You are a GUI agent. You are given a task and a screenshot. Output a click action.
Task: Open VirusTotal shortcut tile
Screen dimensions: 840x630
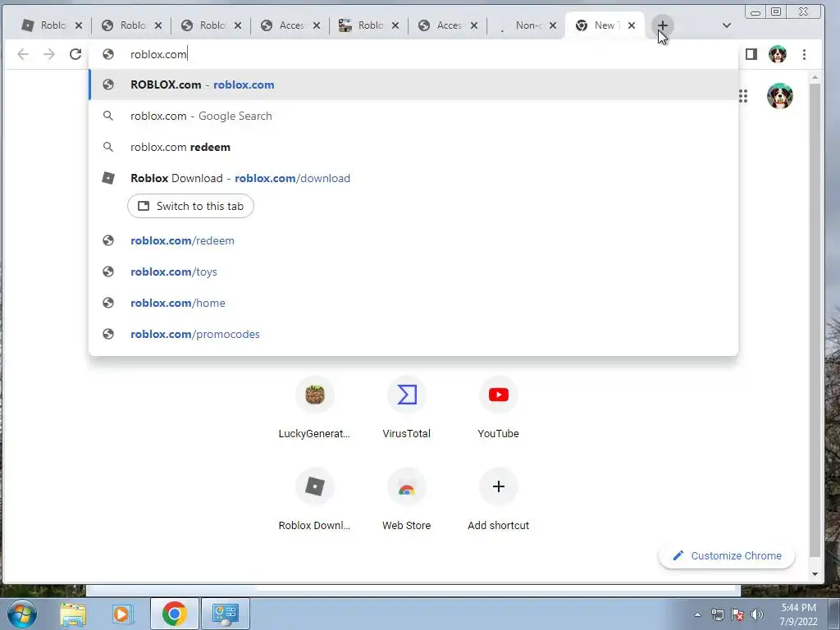(x=407, y=409)
